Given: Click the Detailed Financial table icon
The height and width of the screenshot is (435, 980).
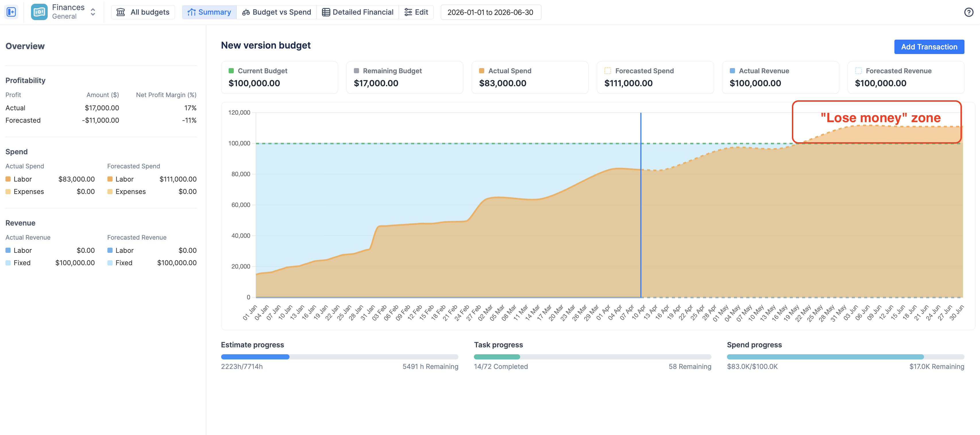Looking at the screenshot, I should 326,12.
